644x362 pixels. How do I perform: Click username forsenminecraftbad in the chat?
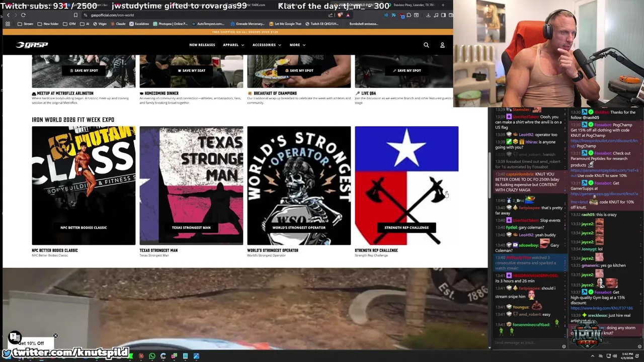pos(531,325)
